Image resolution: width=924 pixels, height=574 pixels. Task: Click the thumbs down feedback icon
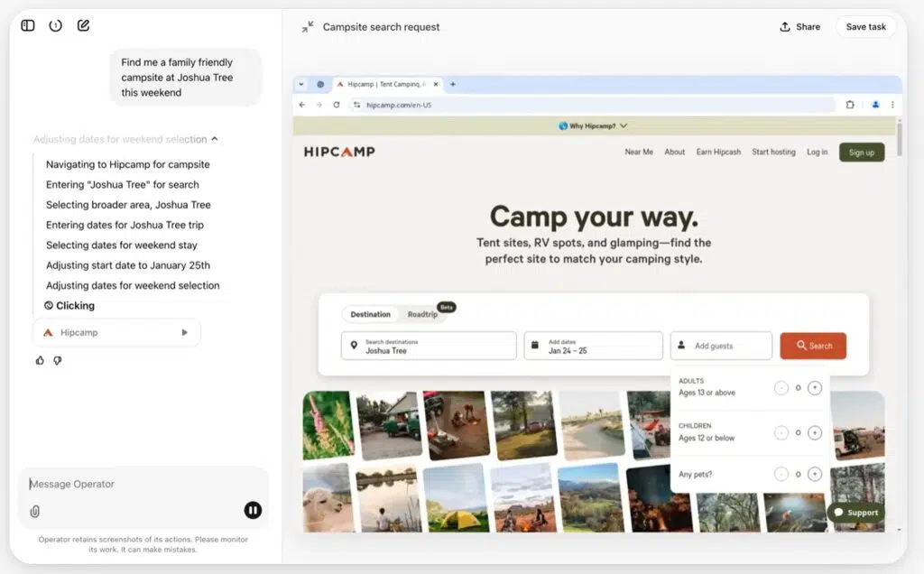point(58,360)
